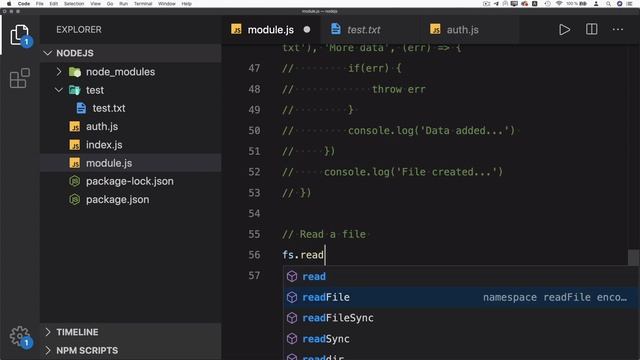Run code with the play button

pos(564,29)
